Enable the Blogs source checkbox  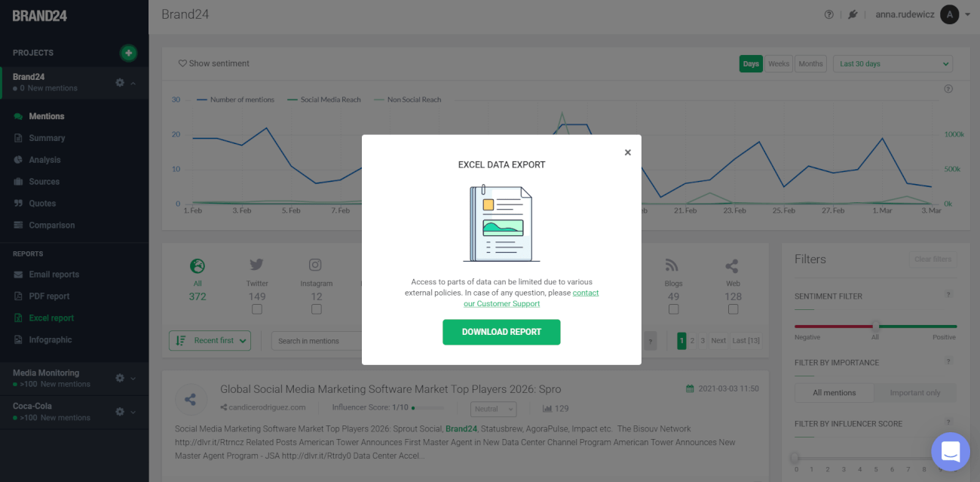point(673,309)
